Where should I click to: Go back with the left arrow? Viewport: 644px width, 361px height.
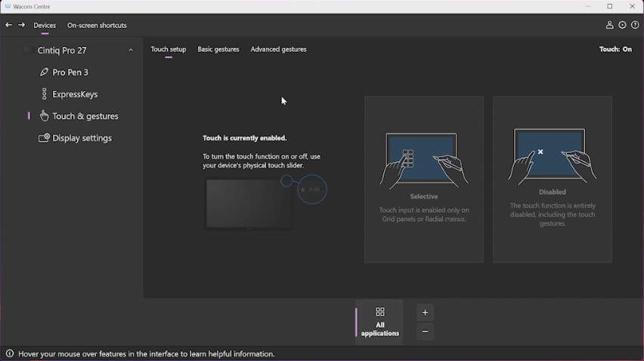point(8,25)
